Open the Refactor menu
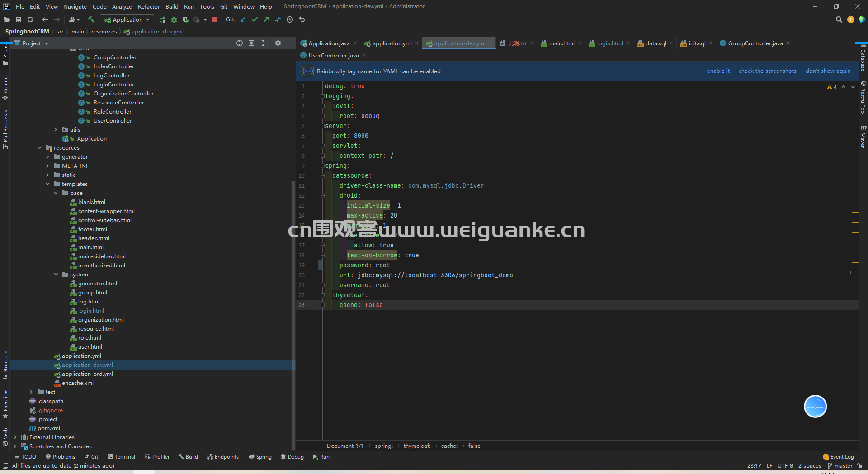This screenshot has width=868, height=474. (x=149, y=6)
